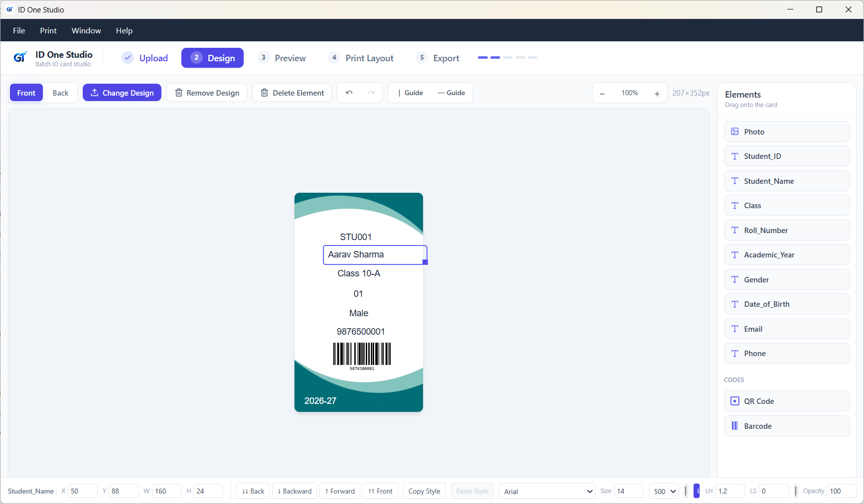The height and width of the screenshot is (504, 864).
Task: Open the Print menu
Action: click(x=48, y=30)
